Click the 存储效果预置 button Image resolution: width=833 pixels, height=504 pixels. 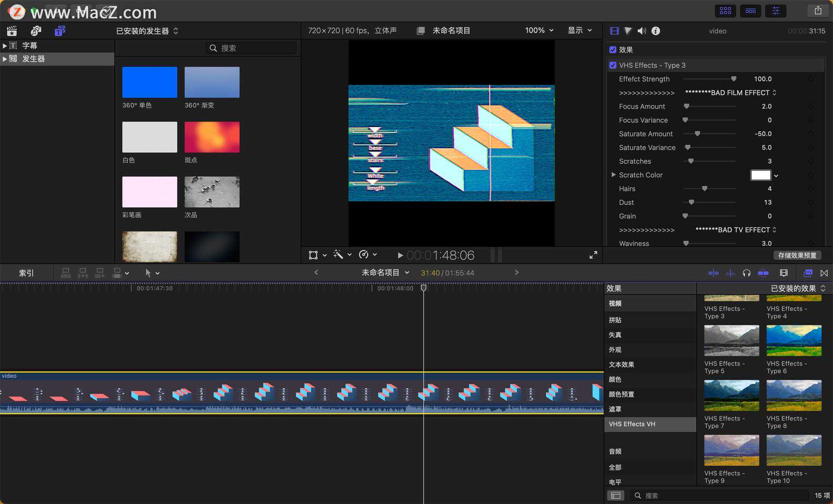pos(797,255)
